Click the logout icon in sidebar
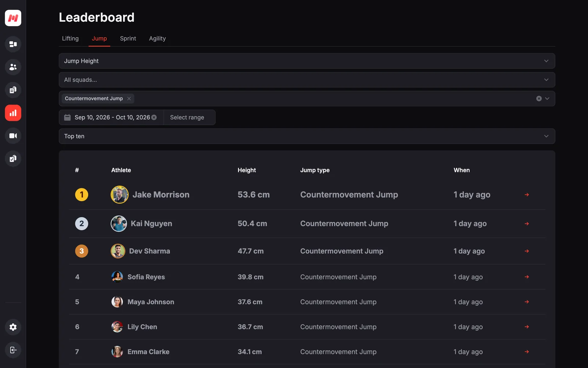The image size is (588, 368). point(13,350)
